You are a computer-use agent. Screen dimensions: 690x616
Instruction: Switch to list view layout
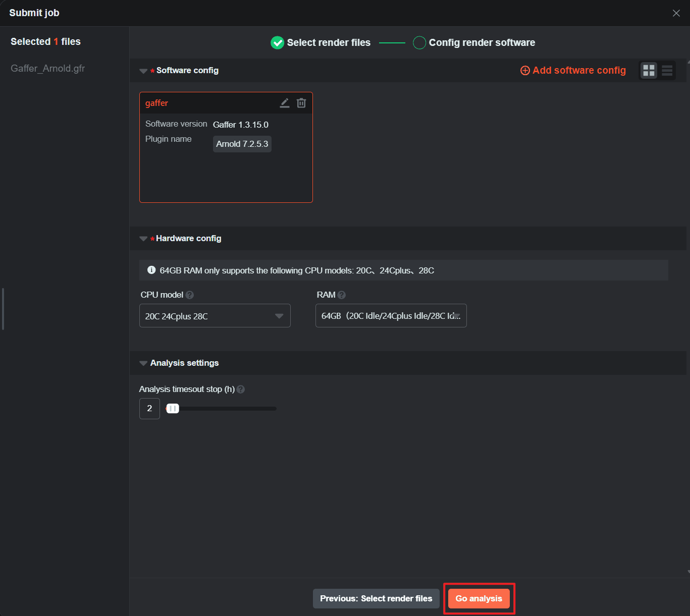(x=667, y=71)
